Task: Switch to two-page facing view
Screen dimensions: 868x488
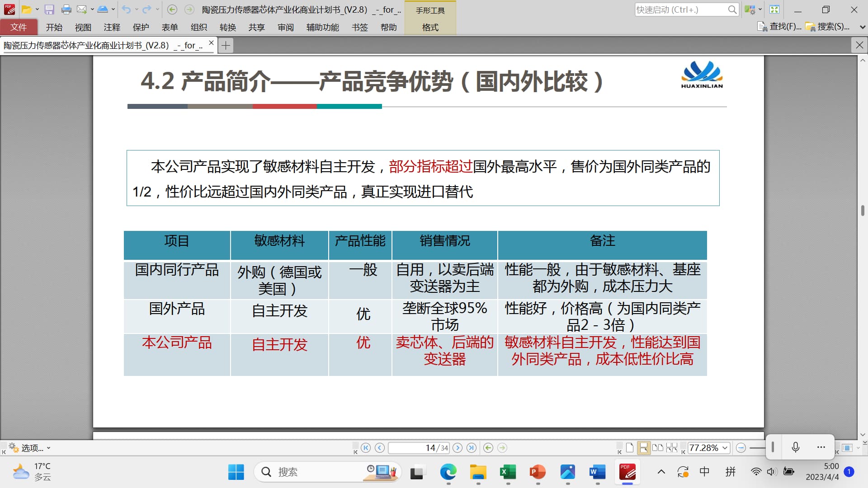Action: (658, 448)
